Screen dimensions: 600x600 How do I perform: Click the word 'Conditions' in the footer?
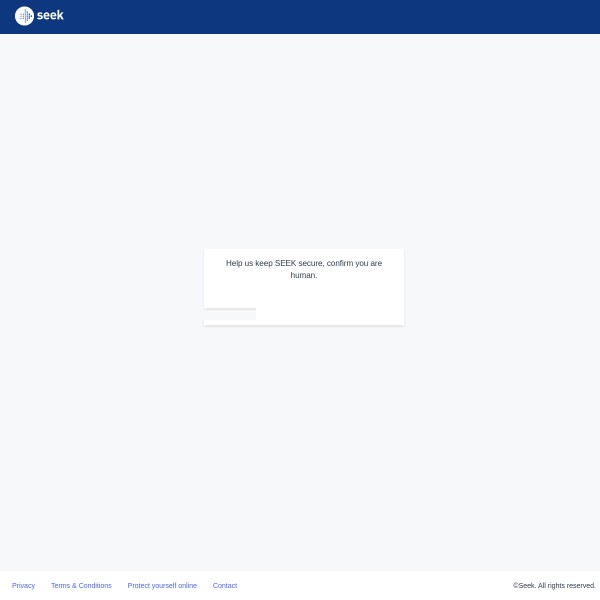click(94, 585)
